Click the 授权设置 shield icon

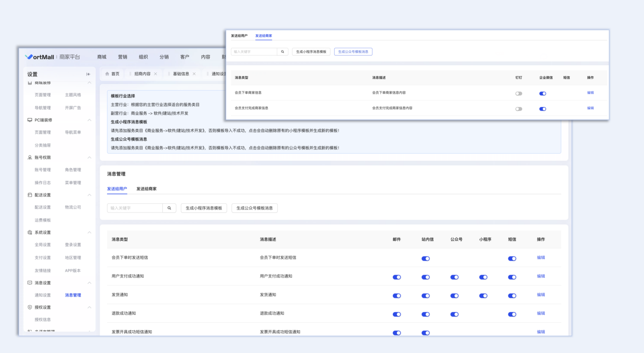pyautogui.click(x=30, y=307)
